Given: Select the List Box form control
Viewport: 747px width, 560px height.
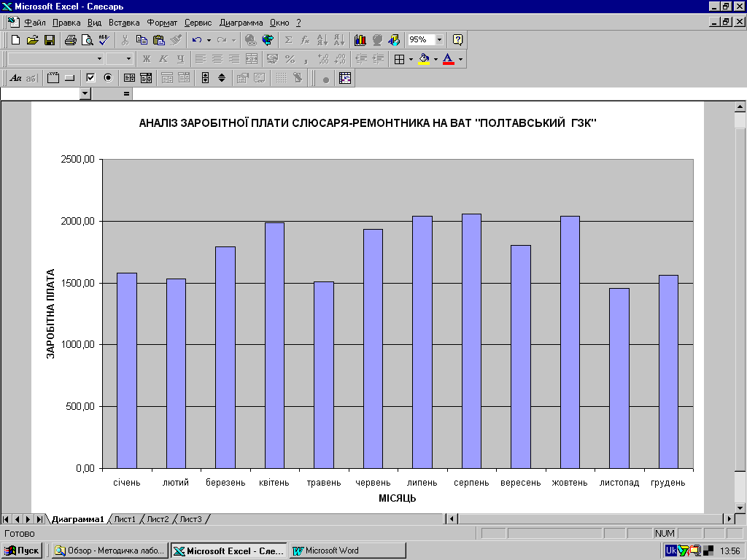Looking at the screenshot, I should click(129, 77).
